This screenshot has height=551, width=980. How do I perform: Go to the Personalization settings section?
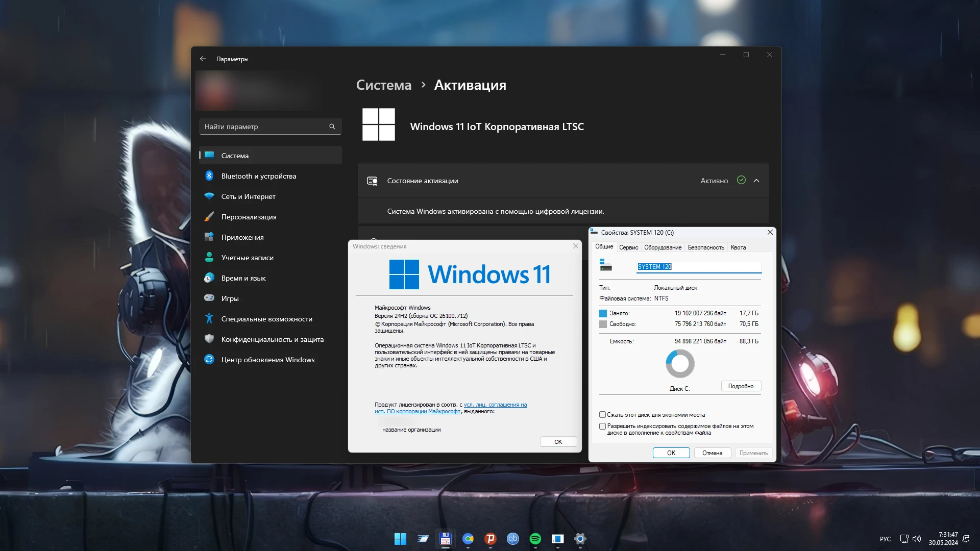[249, 217]
